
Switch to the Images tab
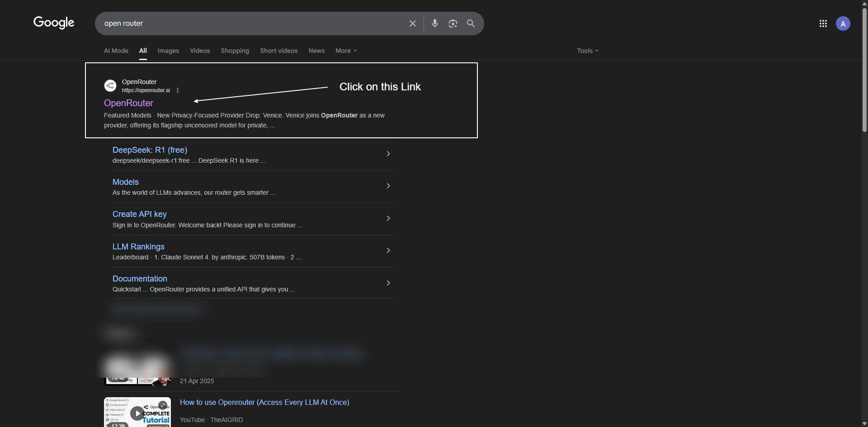click(168, 51)
